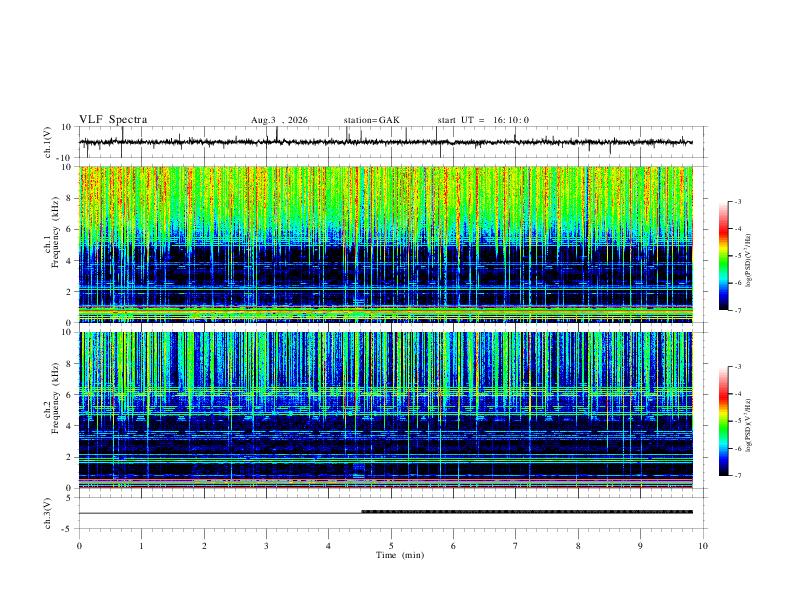Image resolution: width=792 pixels, height=612 pixels.
Task: Click the station=GAK label
Action: point(371,120)
